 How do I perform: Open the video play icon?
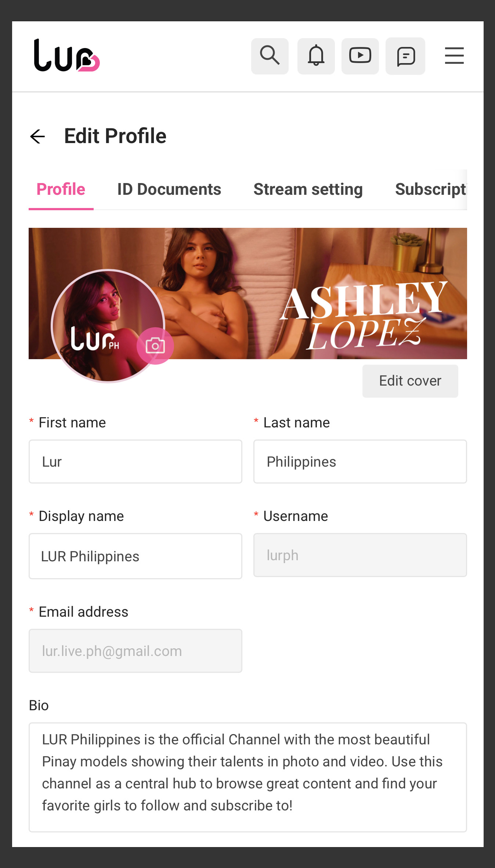point(360,56)
